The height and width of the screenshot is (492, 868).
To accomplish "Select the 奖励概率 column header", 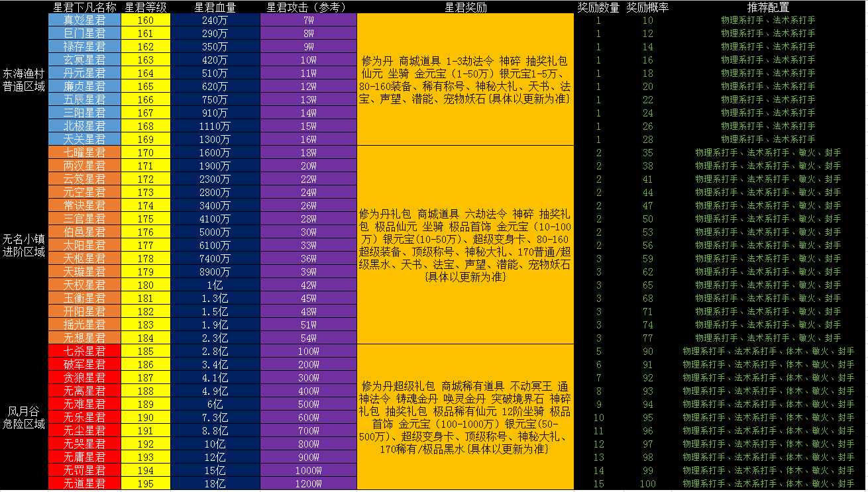I will coord(647,7).
